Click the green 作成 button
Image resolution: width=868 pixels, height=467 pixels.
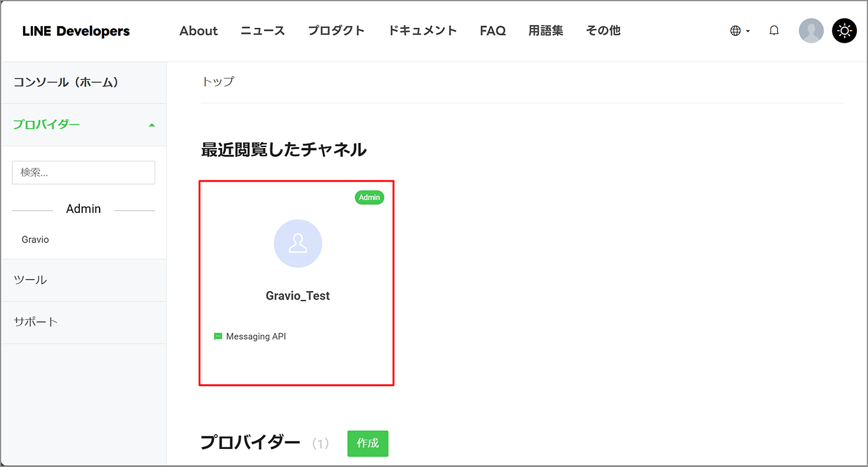point(367,443)
